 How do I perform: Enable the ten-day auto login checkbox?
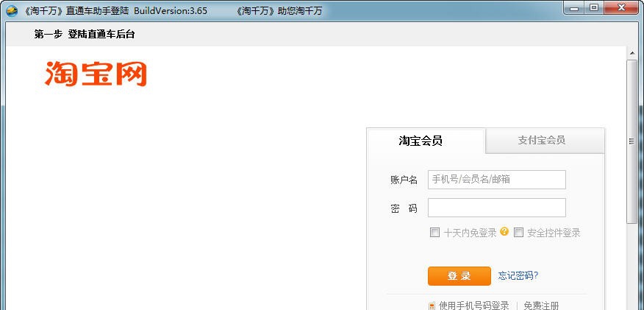pyautogui.click(x=434, y=232)
